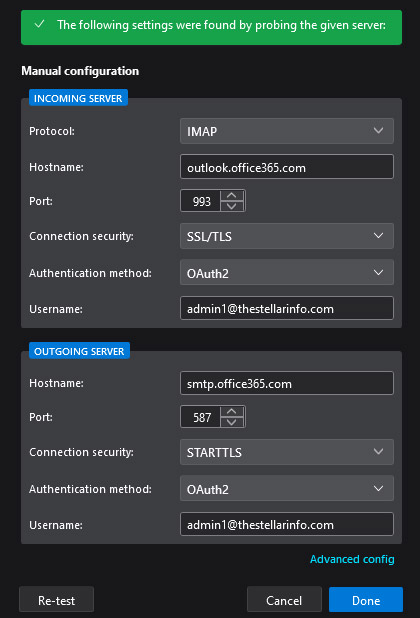The width and height of the screenshot is (420, 618).
Task: Open outgoing Connection security STARTTLS dropdown
Action: pos(287,452)
